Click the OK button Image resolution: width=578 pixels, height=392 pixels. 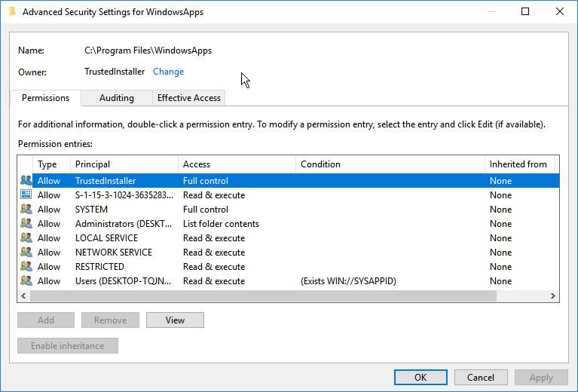pyautogui.click(x=421, y=377)
